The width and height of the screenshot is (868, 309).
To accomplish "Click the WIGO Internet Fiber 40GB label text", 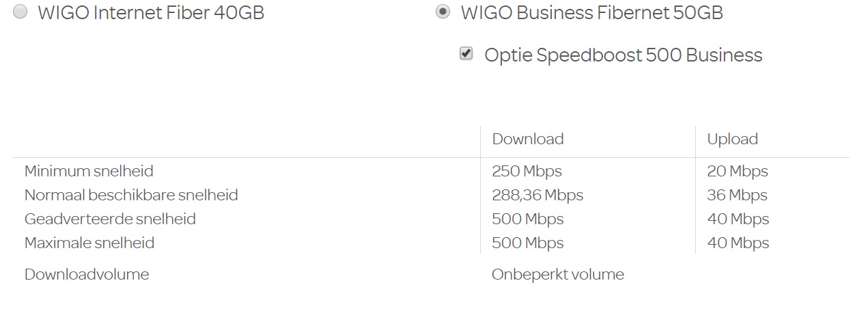I will 151,12.
